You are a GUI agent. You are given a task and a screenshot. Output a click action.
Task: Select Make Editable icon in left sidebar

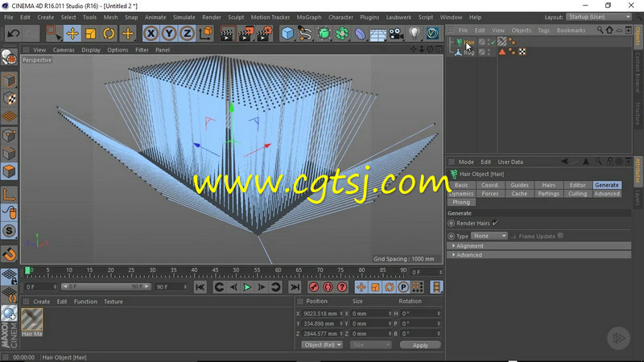9,57
